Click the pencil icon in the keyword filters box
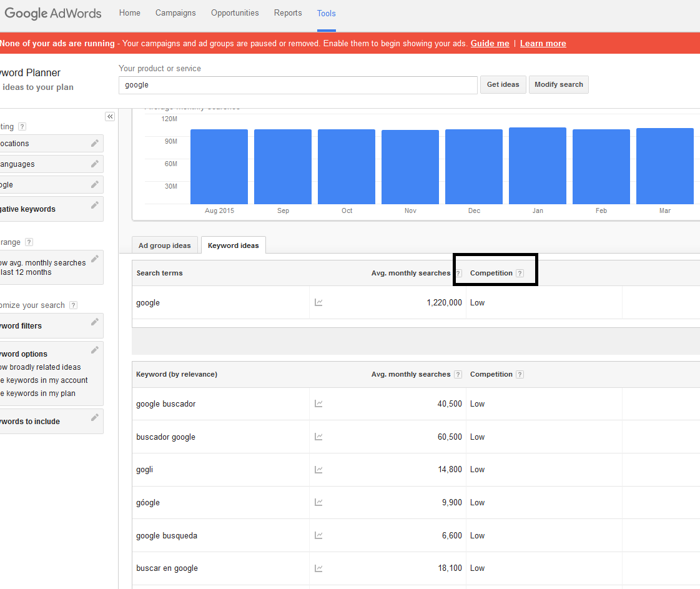The image size is (700, 589). coord(95,322)
